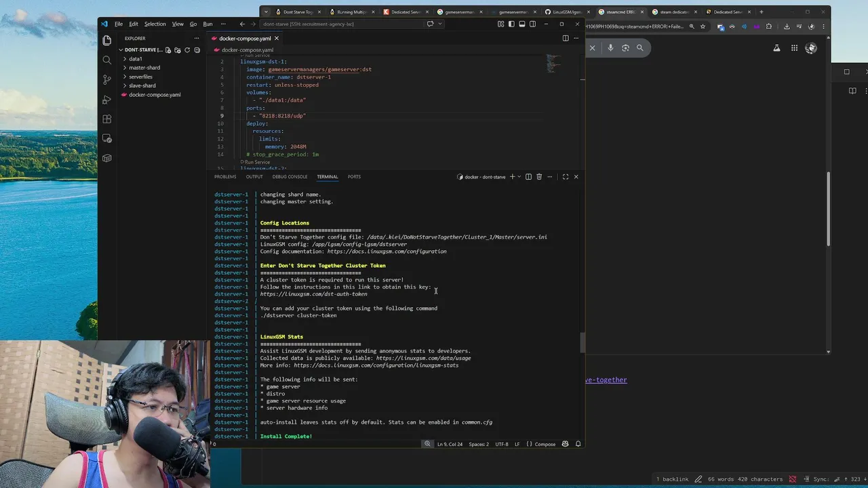This screenshot has height=488, width=868.
Task: Collapse the DONT-STARVE workspace root
Action: 140,50
